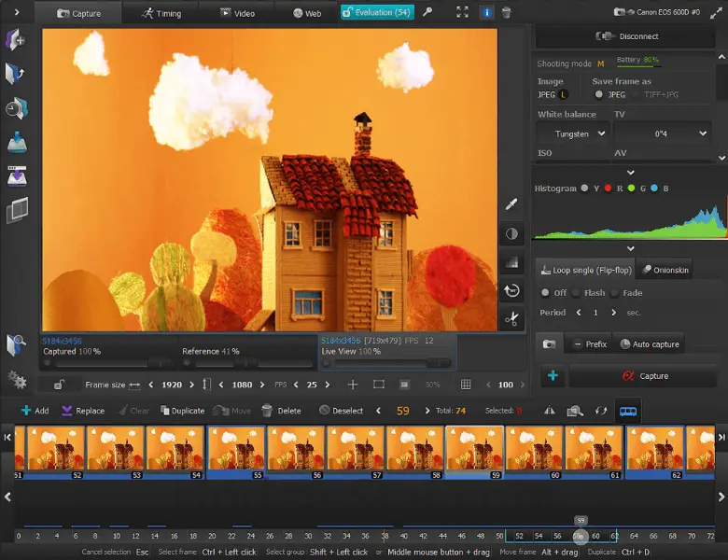728x560 pixels.
Task: Choose the Fade loop mode
Action: click(615, 293)
